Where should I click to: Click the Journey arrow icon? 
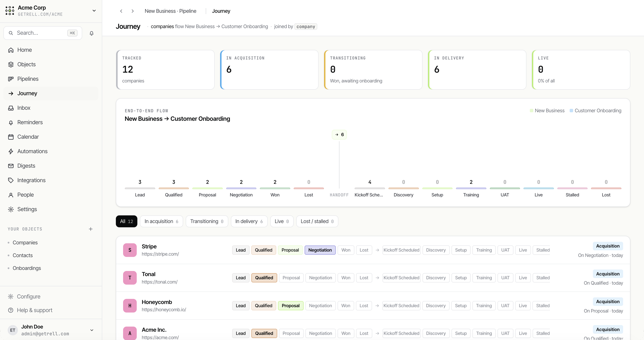(11, 94)
